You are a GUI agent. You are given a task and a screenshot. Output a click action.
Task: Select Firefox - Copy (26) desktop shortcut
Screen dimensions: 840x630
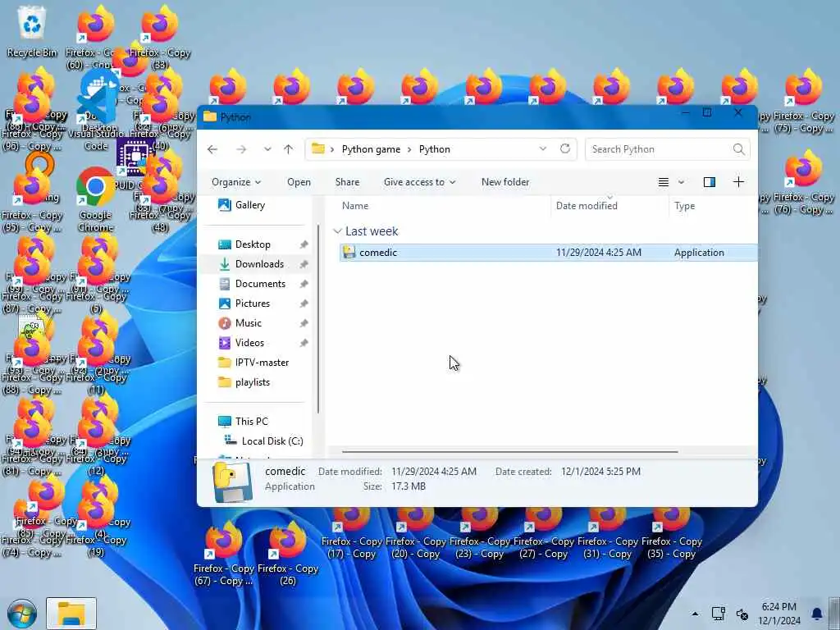288,553
